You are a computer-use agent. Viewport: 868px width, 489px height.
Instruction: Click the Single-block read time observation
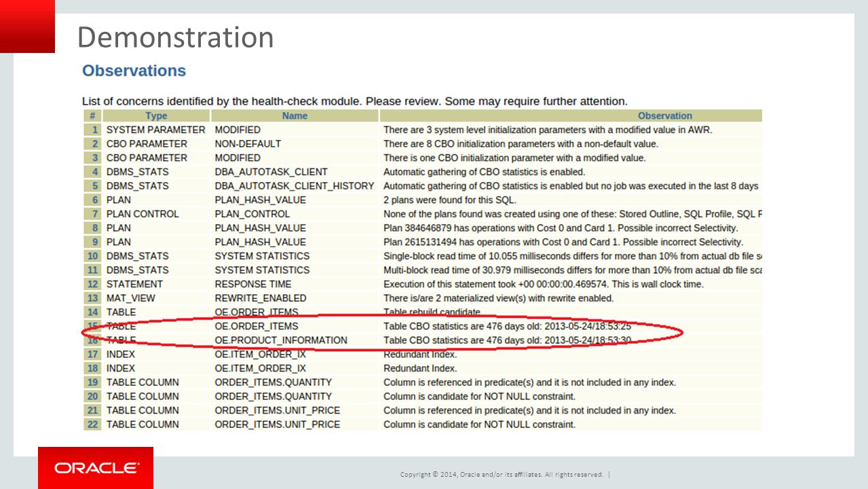click(x=571, y=256)
